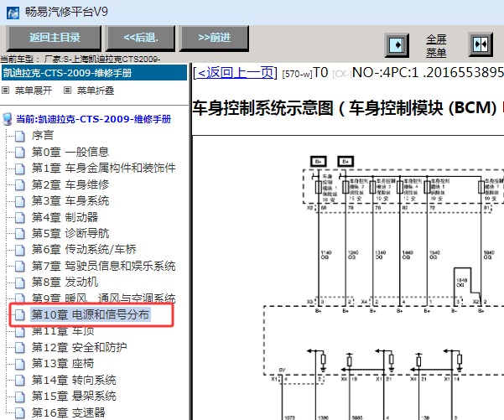Click the 畅易汽修平台V9 app icon
The width and height of the screenshot is (504, 420).
point(13,13)
